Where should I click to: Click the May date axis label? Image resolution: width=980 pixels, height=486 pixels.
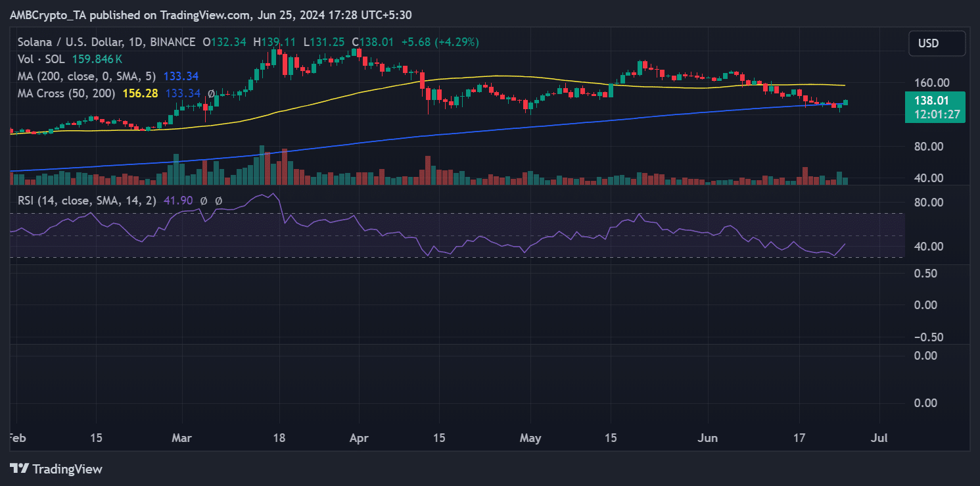[530, 438]
